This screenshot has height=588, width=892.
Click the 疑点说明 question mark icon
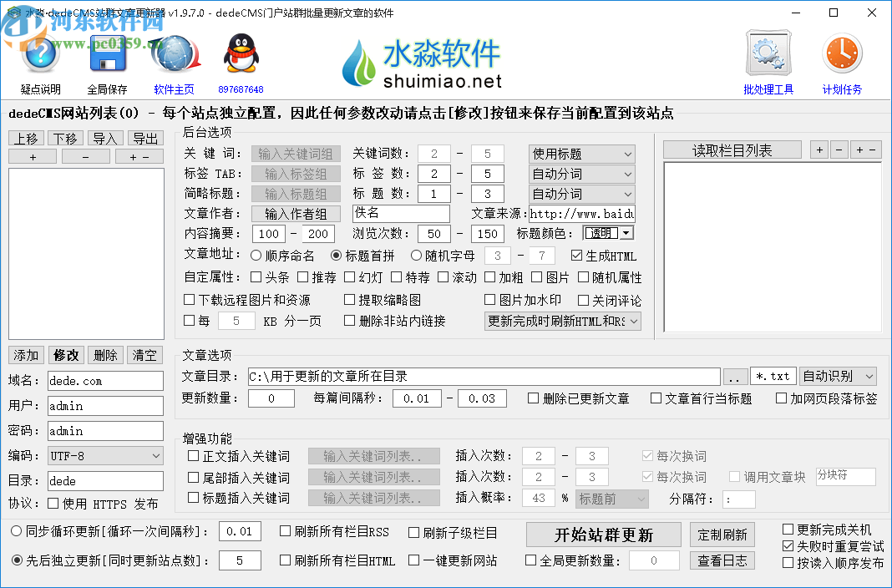[x=39, y=52]
